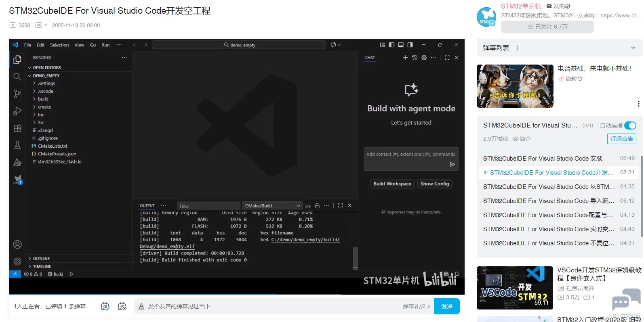Click the Build Workspace button

(392, 184)
